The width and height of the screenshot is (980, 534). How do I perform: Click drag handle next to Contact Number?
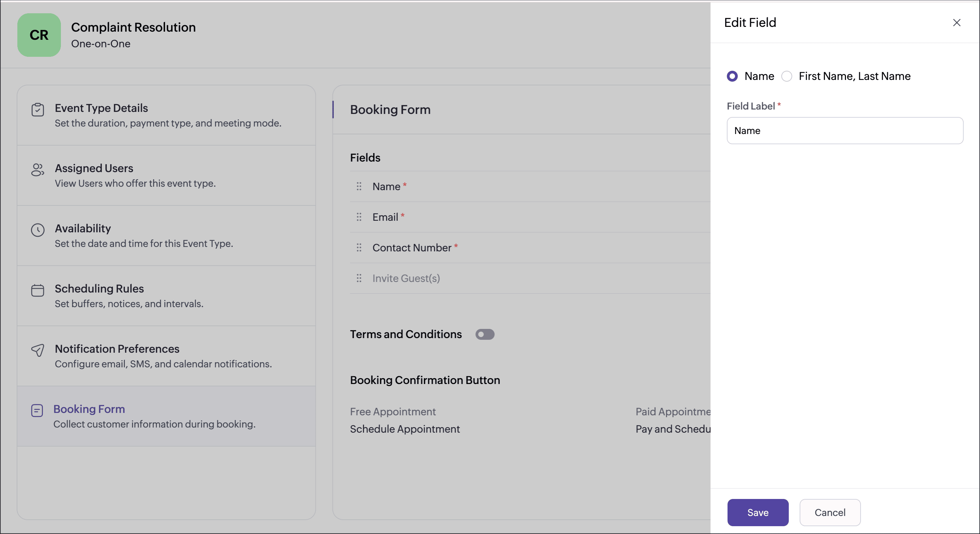tap(359, 248)
